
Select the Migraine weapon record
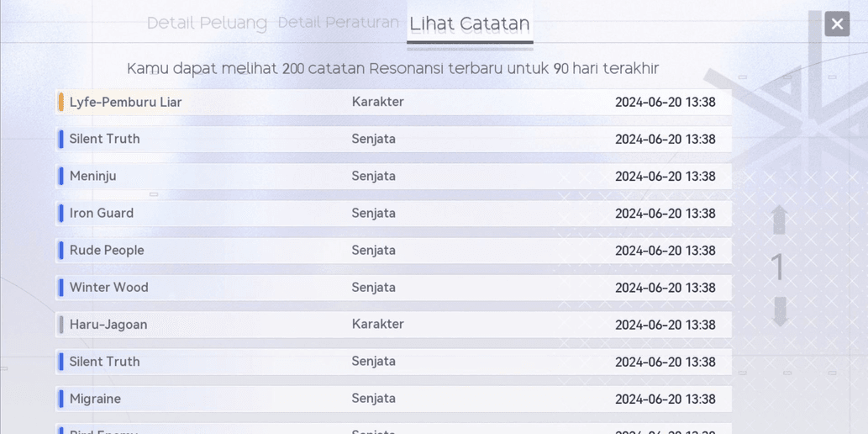[393, 399]
